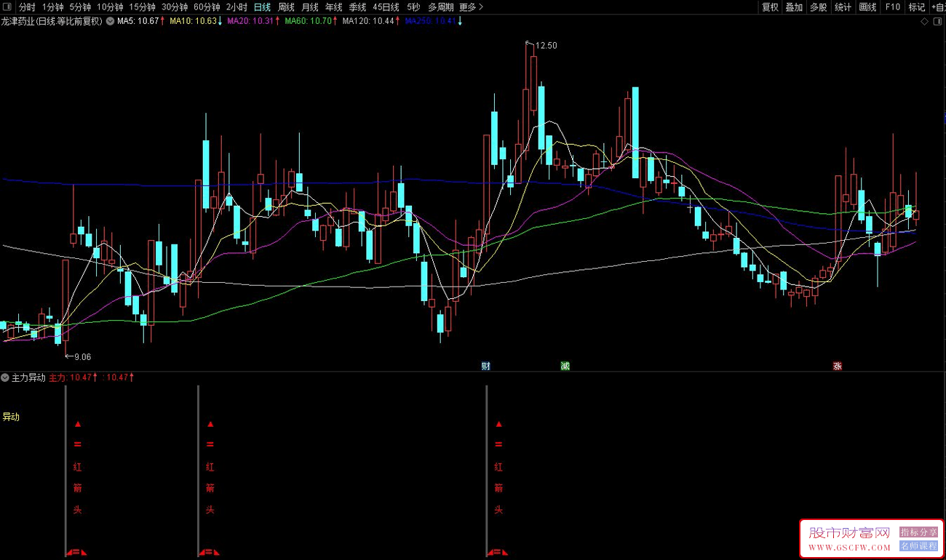
Task: Open the F10 company info button
Action: [892, 7]
